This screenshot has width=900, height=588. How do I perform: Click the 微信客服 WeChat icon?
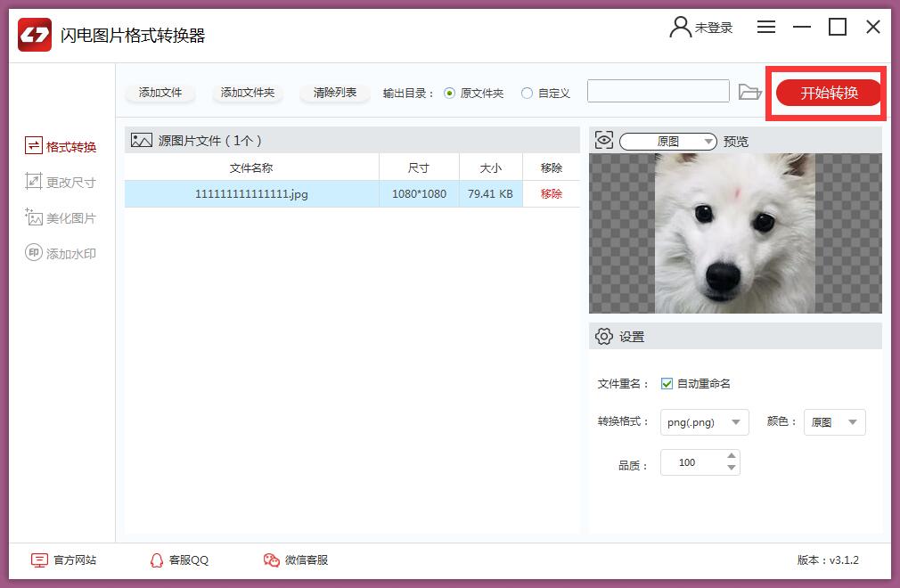pos(271,559)
